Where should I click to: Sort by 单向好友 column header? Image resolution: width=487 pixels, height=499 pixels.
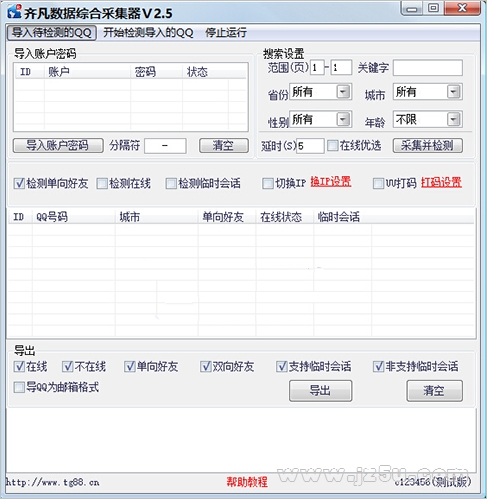227,217
